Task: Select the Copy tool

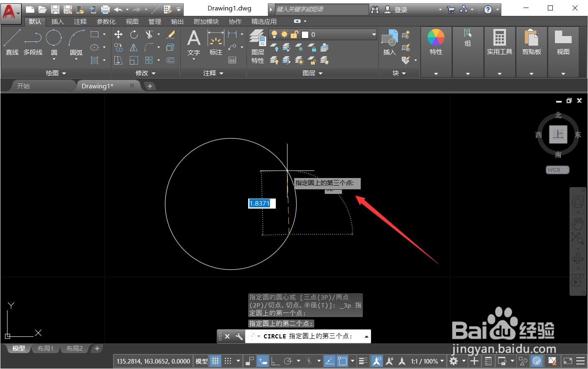Action: 118,47
